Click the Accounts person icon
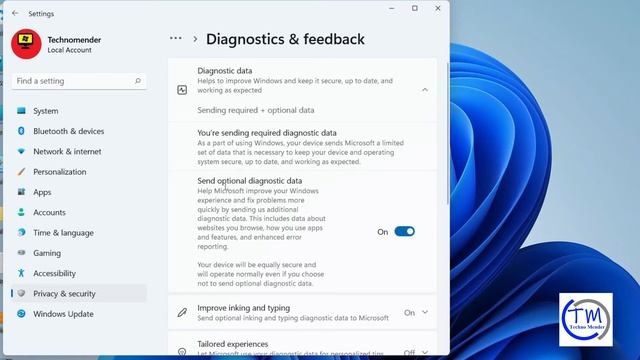The height and width of the screenshot is (360, 640). tap(21, 212)
